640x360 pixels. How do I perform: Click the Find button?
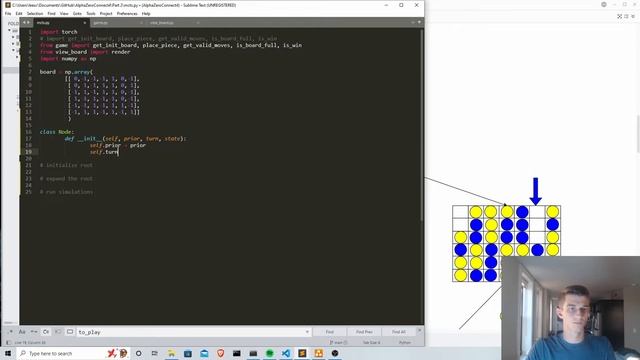(x=329, y=332)
